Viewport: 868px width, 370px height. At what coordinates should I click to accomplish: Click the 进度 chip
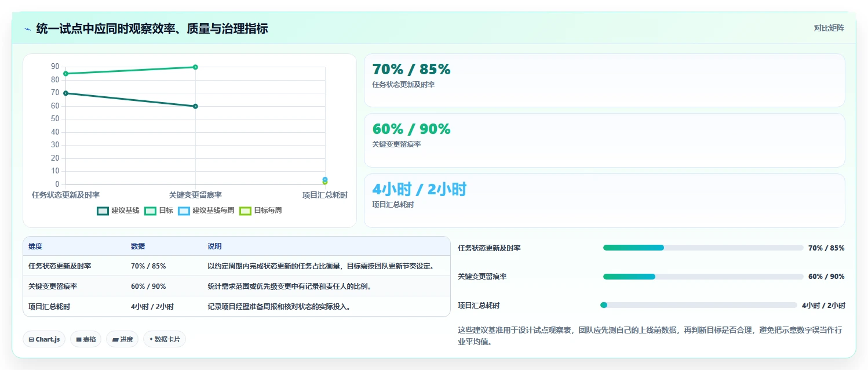click(x=122, y=339)
